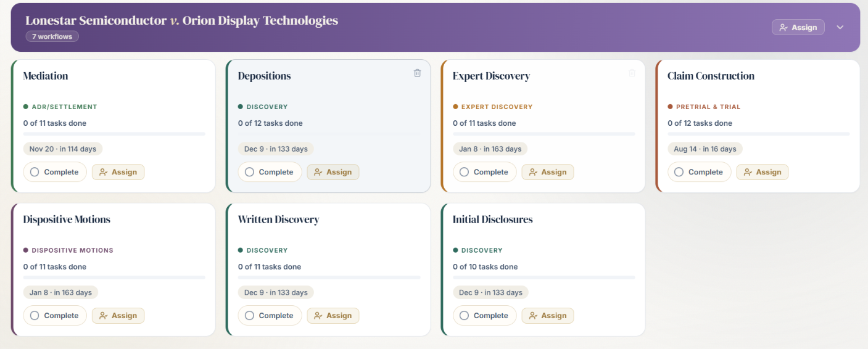This screenshot has width=868, height=349.
Task: Assign the whole Lonestar v. Orion case
Action: [798, 27]
